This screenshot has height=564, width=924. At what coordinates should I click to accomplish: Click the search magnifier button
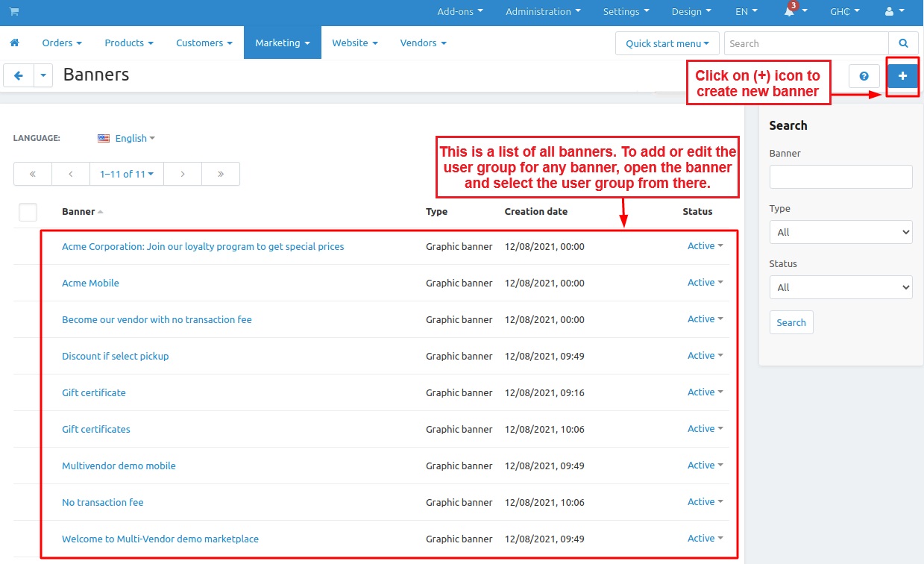pyautogui.click(x=903, y=43)
